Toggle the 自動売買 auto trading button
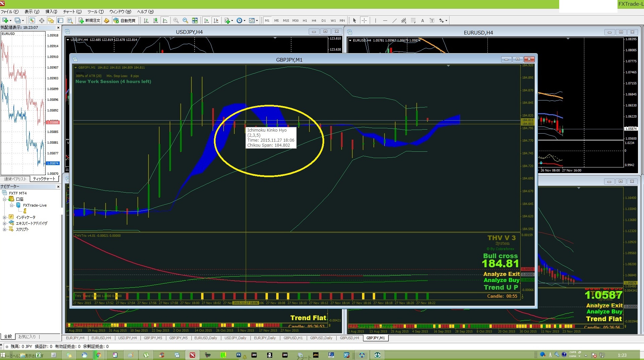Screen dimensions: 644x360 coord(124,21)
